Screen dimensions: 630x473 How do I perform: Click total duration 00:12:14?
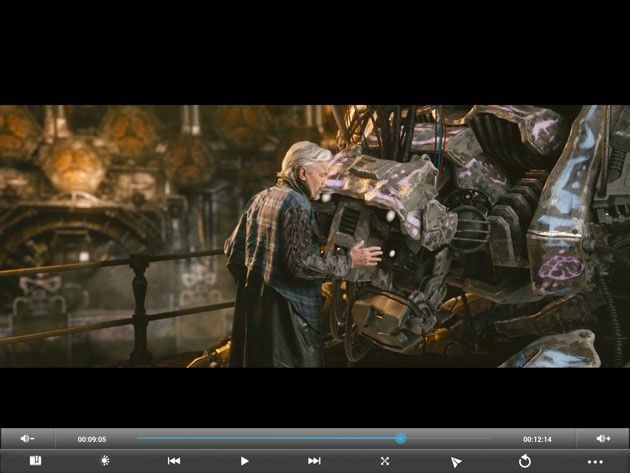pyautogui.click(x=537, y=439)
